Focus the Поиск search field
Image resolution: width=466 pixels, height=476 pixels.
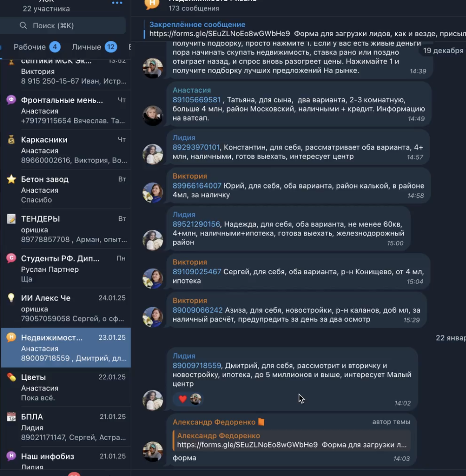[x=63, y=26]
